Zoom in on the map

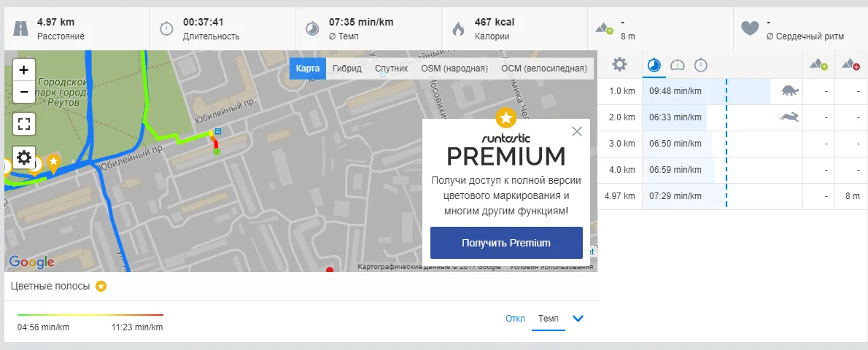[x=24, y=70]
